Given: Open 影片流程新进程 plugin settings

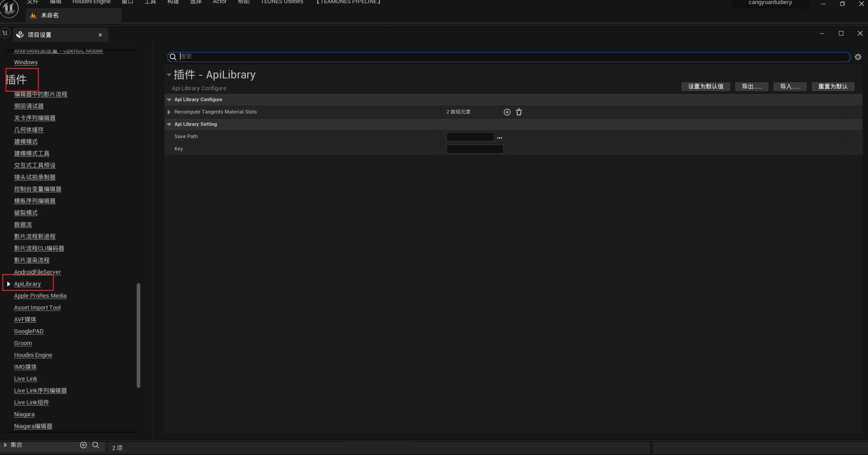Looking at the screenshot, I should (x=35, y=237).
